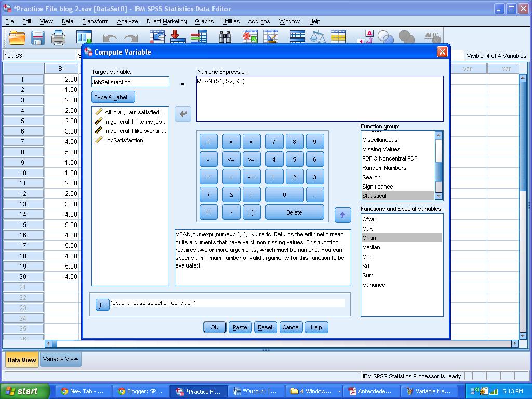Image resolution: width=532 pixels, height=399 pixels.
Task: Click the Spell check ABC icon
Action: click(x=433, y=37)
